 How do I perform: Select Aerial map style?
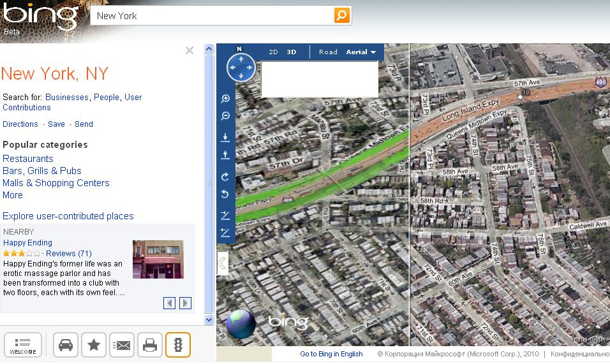point(357,52)
